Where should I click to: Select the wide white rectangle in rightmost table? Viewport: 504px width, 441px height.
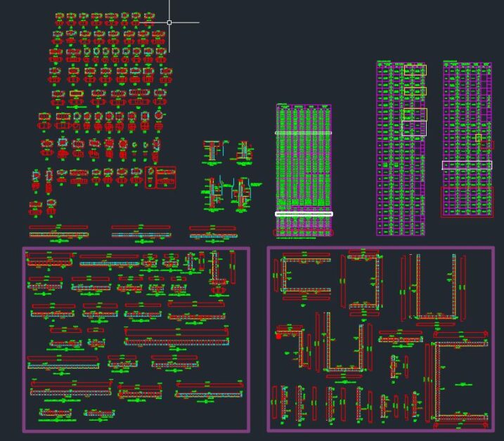pyautogui.click(x=467, y=165)
